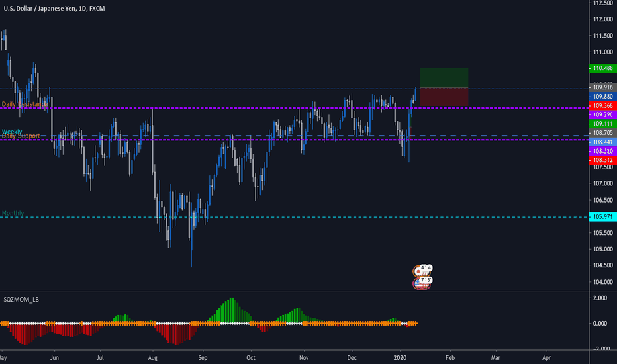Click the Sep label on the time axis
This screenshot has height=364, width=617.
(203, 356)
